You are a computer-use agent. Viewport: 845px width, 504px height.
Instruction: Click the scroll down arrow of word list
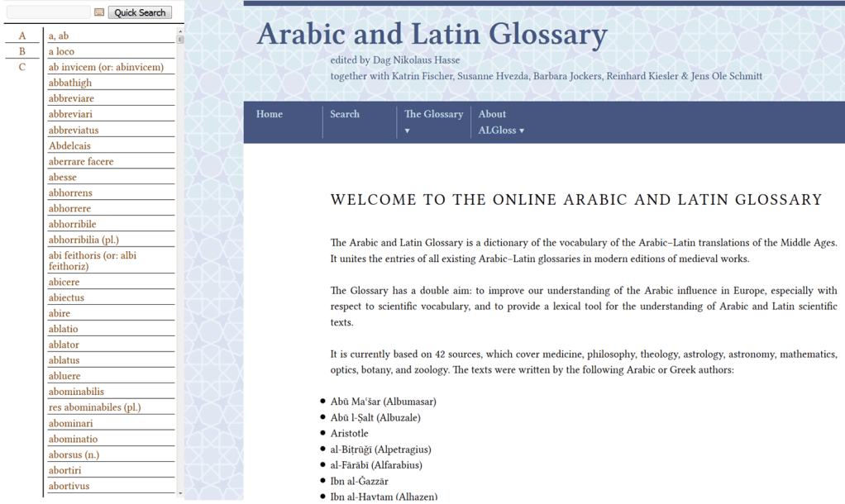(x=180, y=493)
